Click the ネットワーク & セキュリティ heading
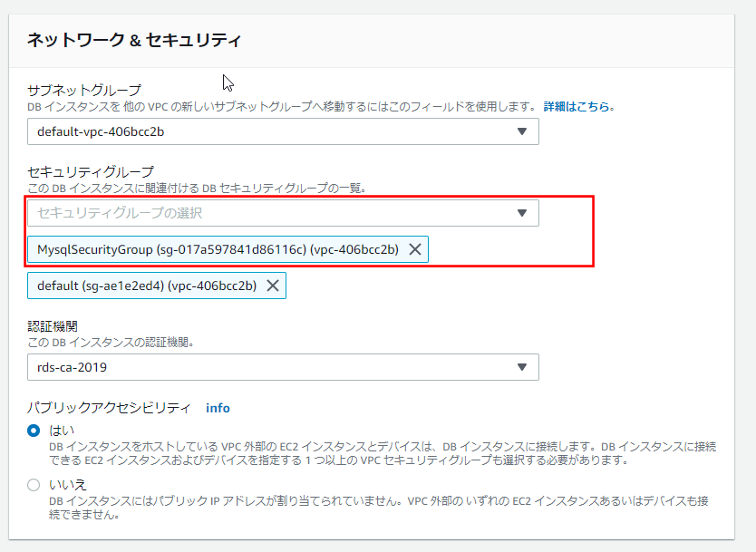756x552 pixels. pyautogui.click(x=134, y=40)
